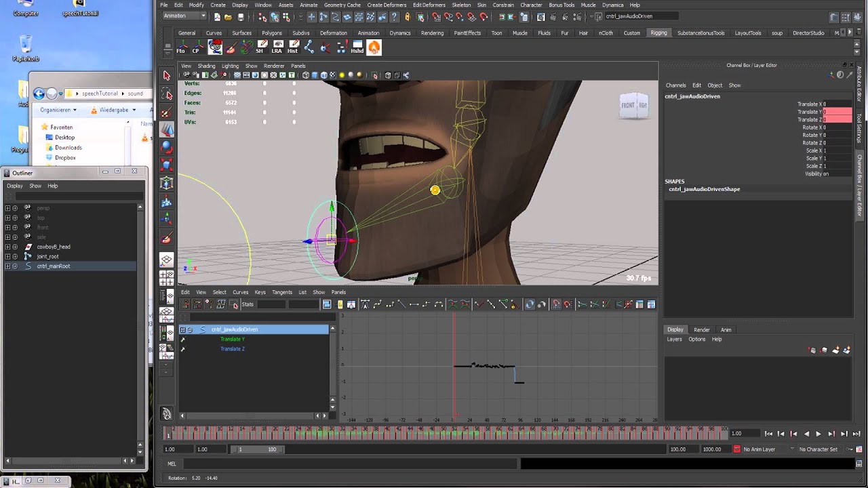This screenshot has width=868, height=488.
Task: Switch to the Rigging shelf tab
Action: (x=658, y=33)
